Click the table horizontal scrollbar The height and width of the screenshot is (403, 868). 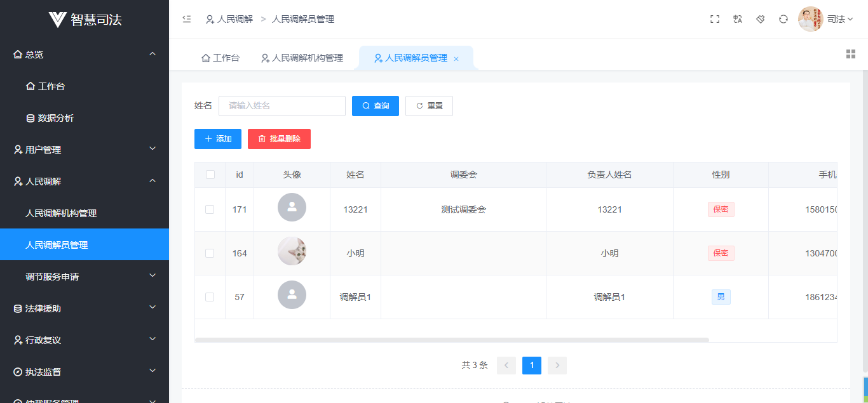point(451,340)
